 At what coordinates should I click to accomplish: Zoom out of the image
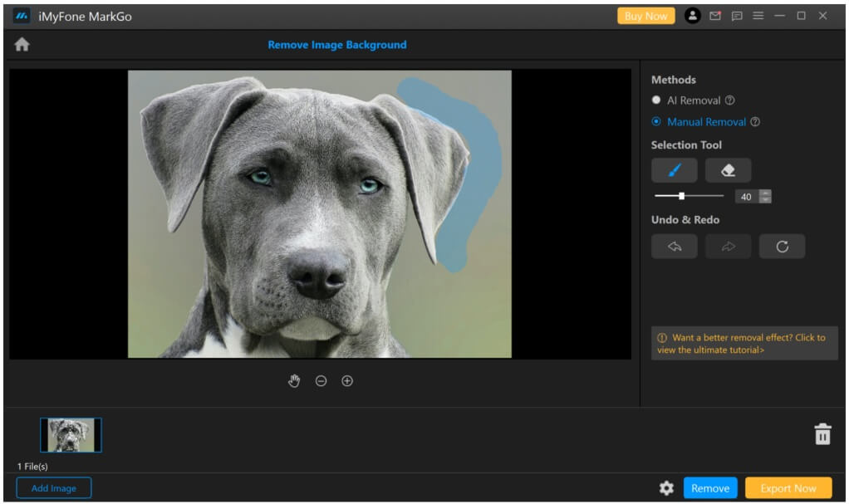(x=321, y=381)
